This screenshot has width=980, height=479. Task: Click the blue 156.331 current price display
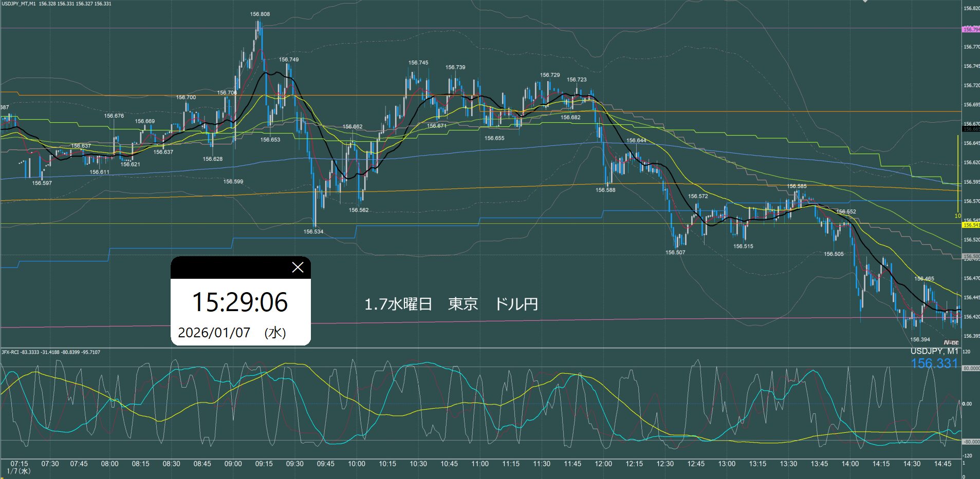click(x=934, y=363)
